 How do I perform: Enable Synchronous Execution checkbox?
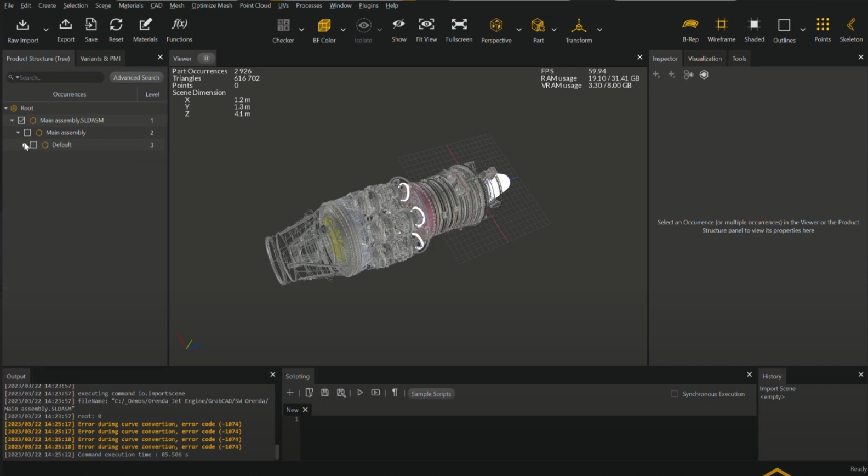pos(675,394)
